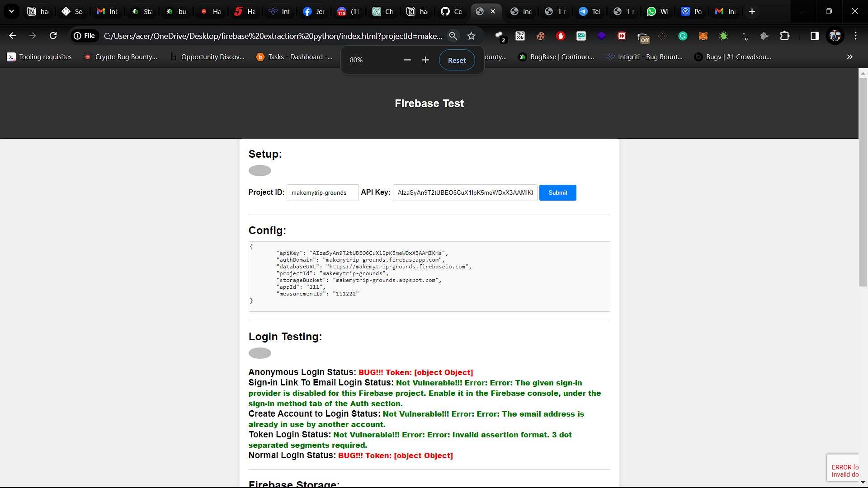Open the browser side panel icon
This screenshot has width=868, height=488.
(814, 36)
